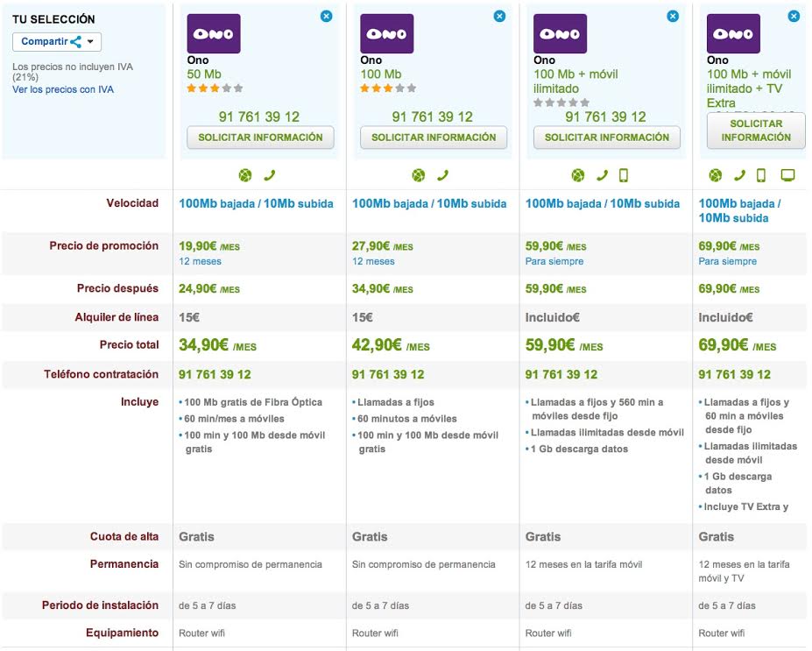
Task: Click Teléfono contratación number in TV Extra column
Action: [734, 374]
